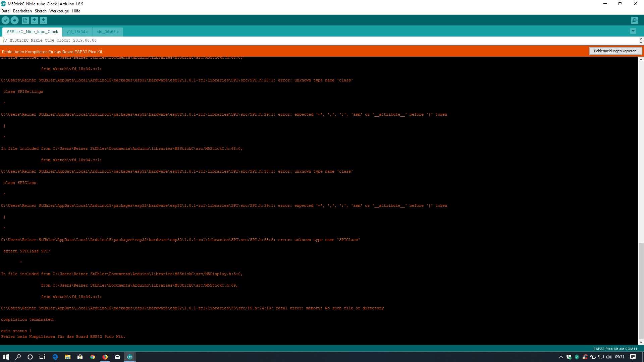Click console scrollbar down arrow
The height and width of the screenshot is (362, 644).
coord(641,342)
